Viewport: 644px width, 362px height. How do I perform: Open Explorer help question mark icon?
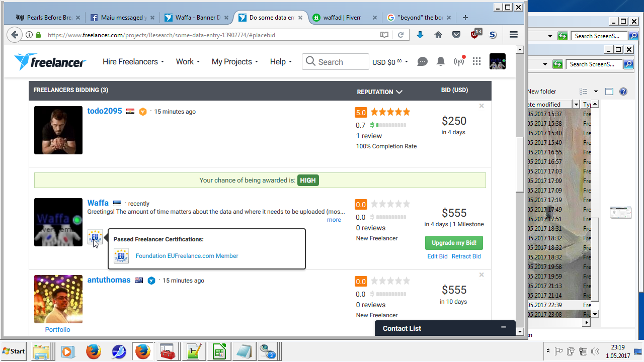pos(623,92)
